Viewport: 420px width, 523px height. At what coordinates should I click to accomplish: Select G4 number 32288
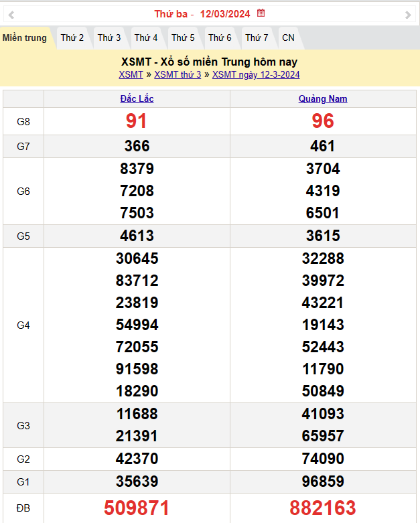323,258
